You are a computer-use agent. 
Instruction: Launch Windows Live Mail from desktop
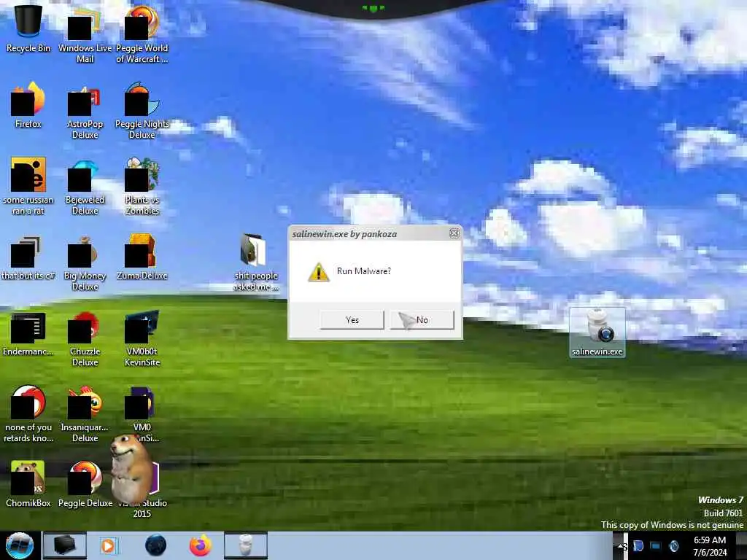click(x=85, y=36)
